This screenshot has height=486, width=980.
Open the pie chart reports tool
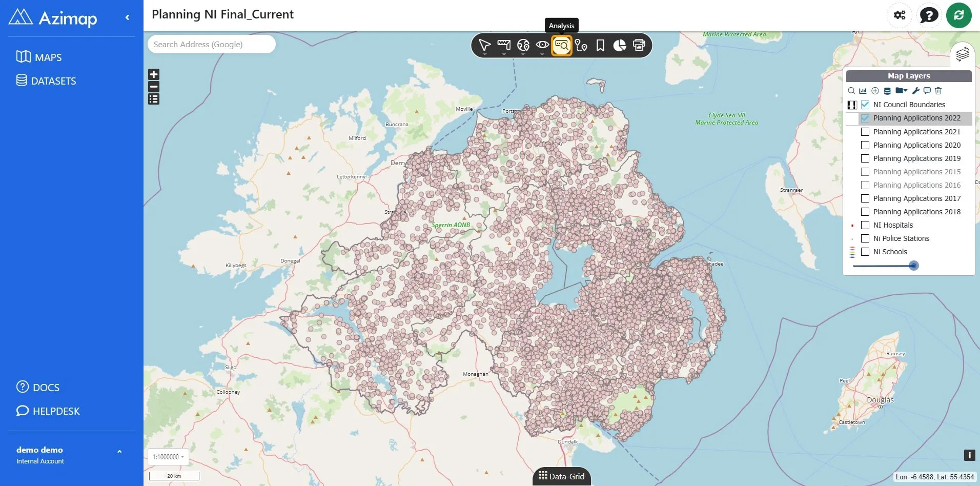coord(620,46)
